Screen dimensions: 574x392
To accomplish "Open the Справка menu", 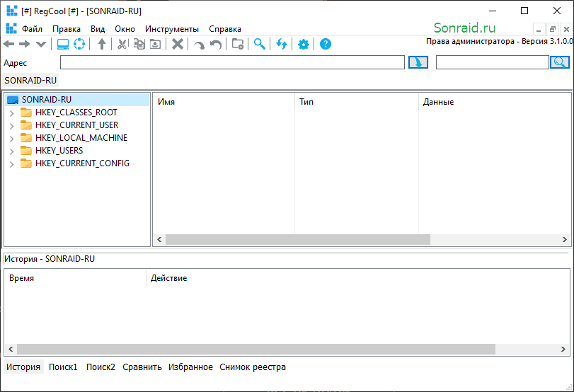I will (x=225, y=29).
